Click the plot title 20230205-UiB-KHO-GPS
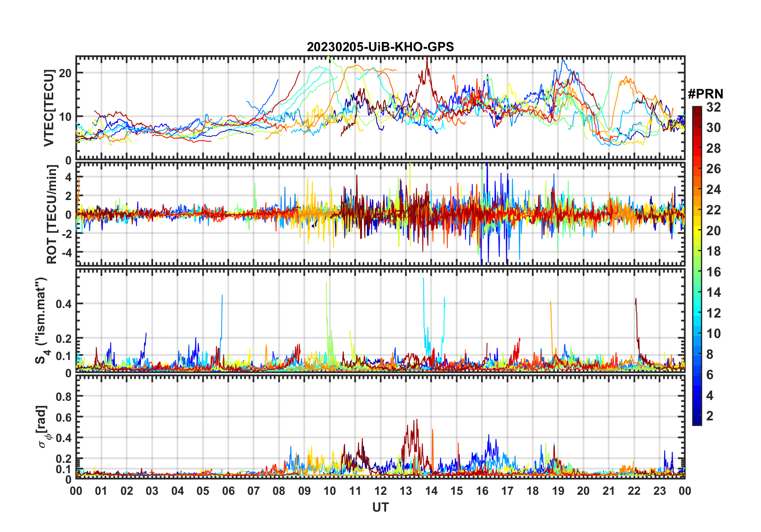This screenshot has width=761, height=532. 380,47
